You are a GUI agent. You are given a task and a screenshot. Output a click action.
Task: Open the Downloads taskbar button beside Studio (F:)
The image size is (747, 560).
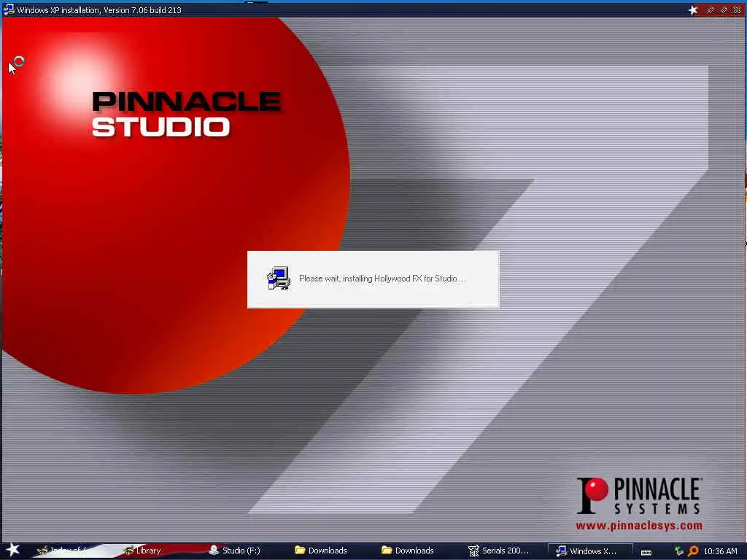(321, 551)
